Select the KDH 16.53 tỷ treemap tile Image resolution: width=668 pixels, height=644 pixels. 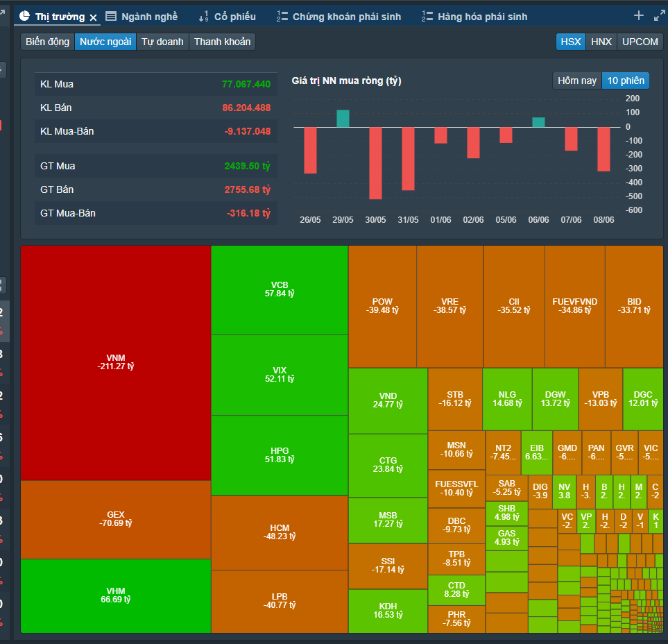pos(388,611)
